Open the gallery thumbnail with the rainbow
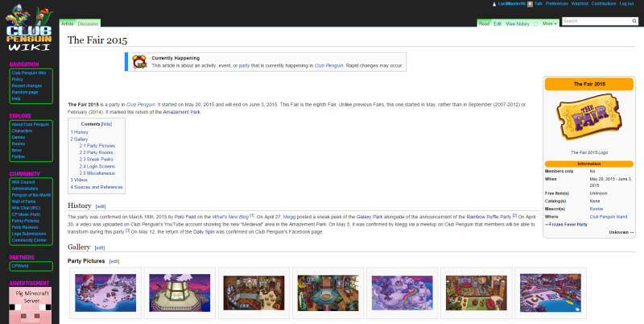This screenshot has width=644, height=324. tap(402, 293)
